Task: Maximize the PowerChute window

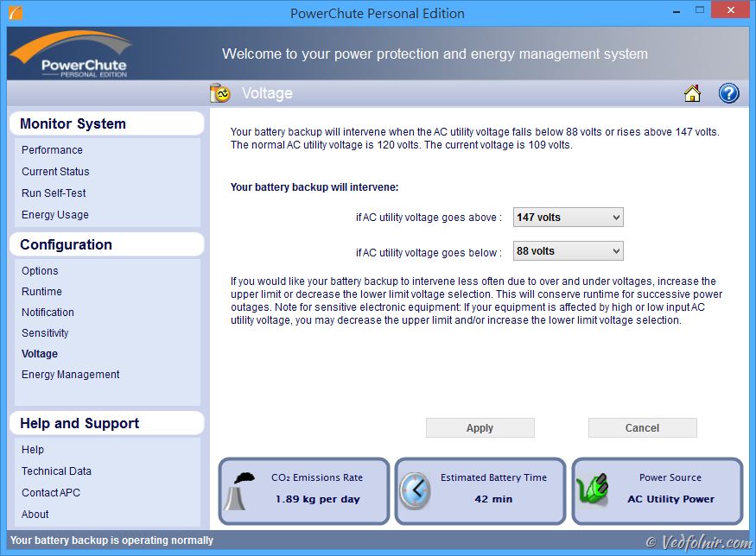Action: pos(700,10)
